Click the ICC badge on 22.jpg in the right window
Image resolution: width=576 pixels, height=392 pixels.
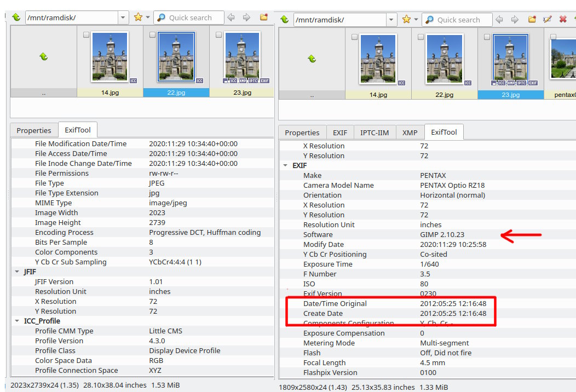click(468, 83)
